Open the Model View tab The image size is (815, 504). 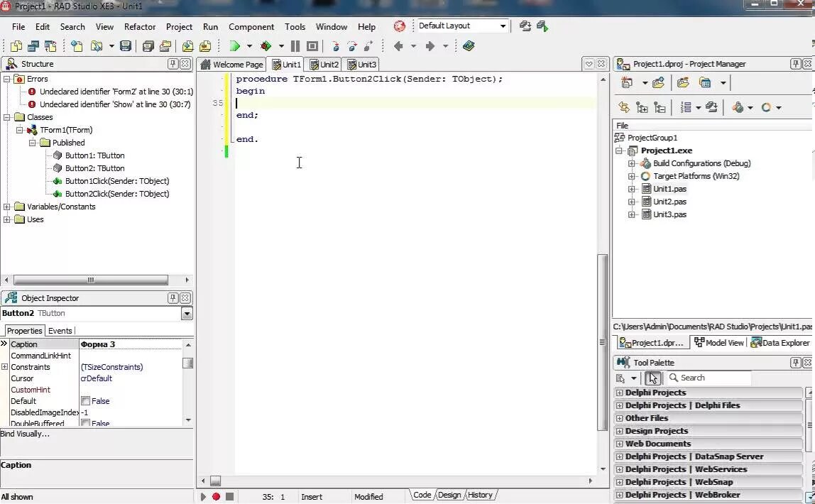719,343
